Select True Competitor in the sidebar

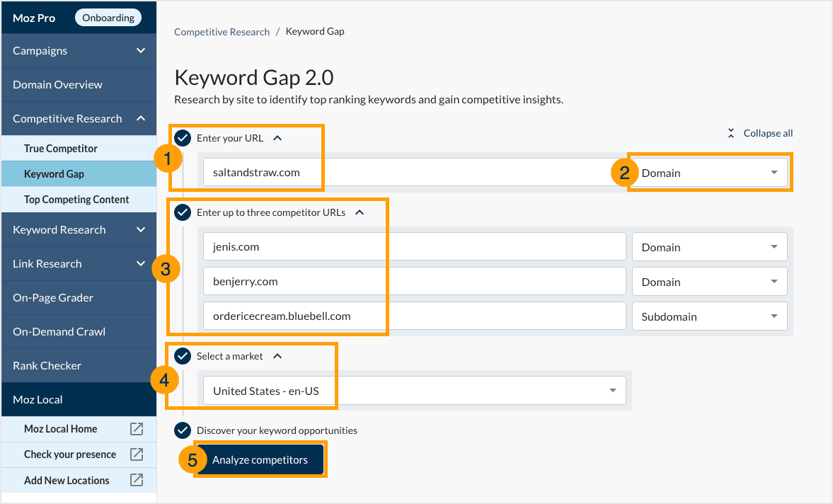62,148
